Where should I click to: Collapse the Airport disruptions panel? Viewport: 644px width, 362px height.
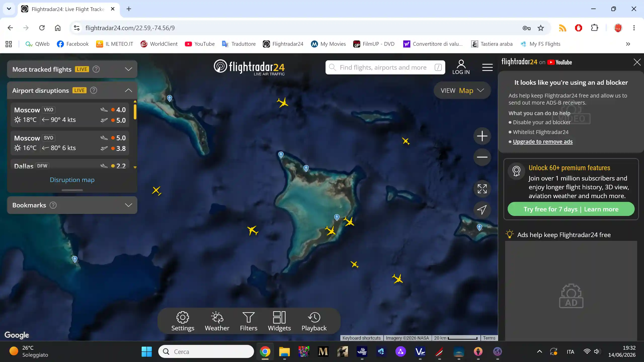[129, 90]
